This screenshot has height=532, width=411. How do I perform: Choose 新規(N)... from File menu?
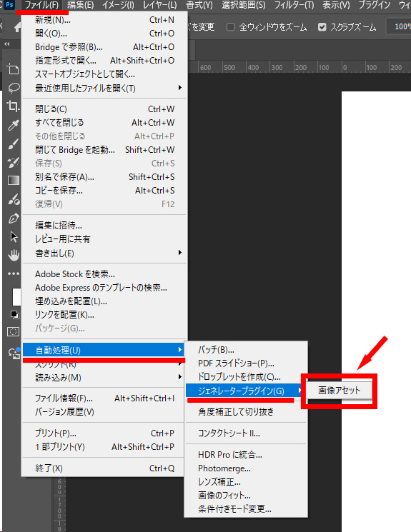(x=104, y=20)
